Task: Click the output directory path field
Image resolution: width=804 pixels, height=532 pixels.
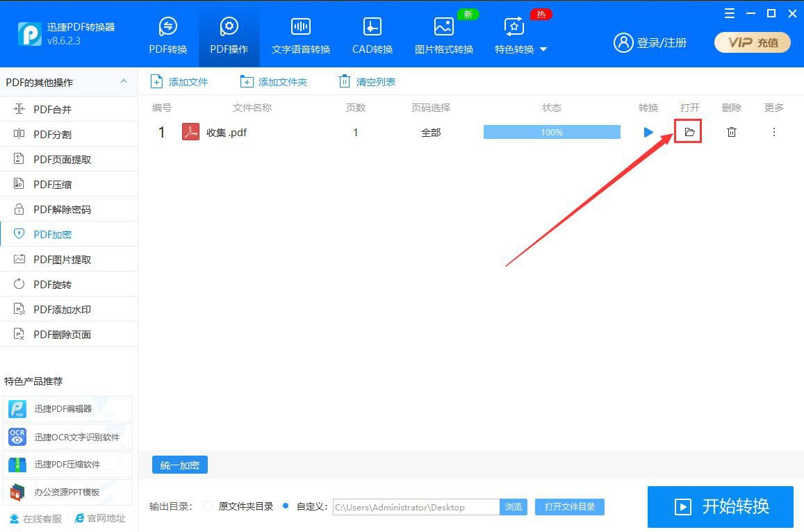Action: 416,507
